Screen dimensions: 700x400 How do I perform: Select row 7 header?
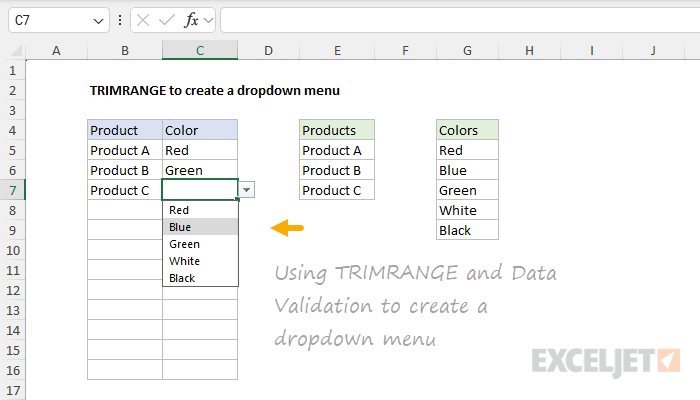[x=12, y=191]
